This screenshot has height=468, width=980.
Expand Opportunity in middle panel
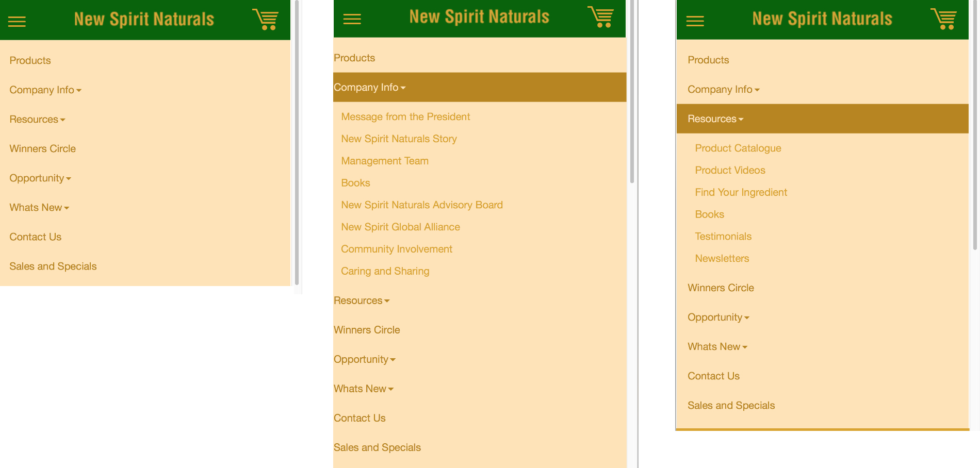365,359
